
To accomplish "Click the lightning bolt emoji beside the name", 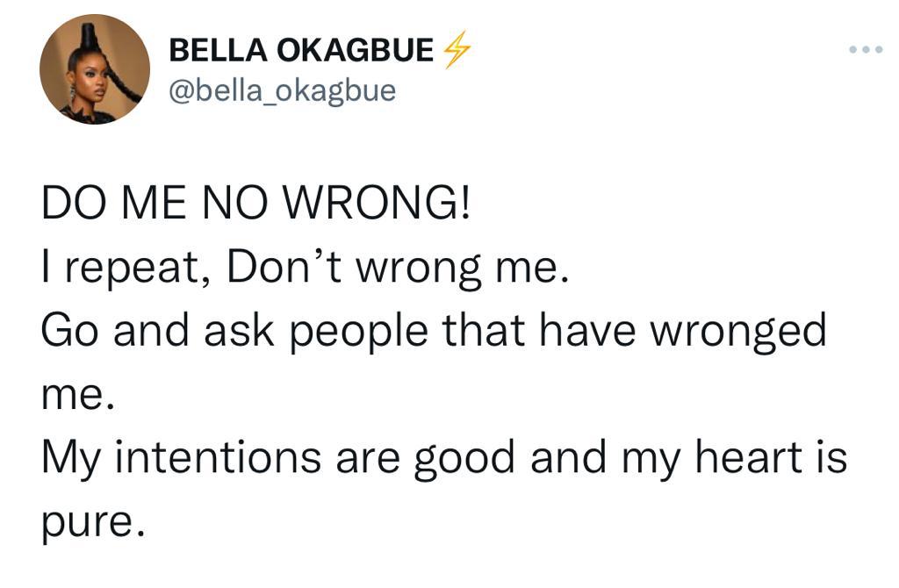I will point(457,50).
